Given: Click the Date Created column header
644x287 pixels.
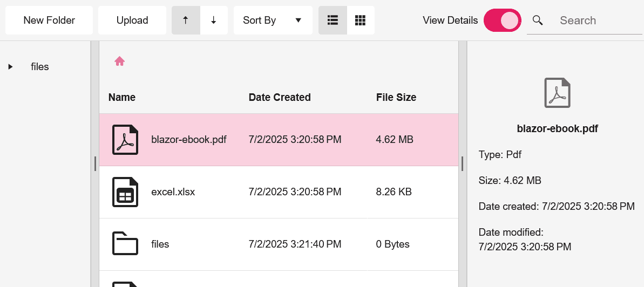Looking at the screenshot, I should click(280, 97).
